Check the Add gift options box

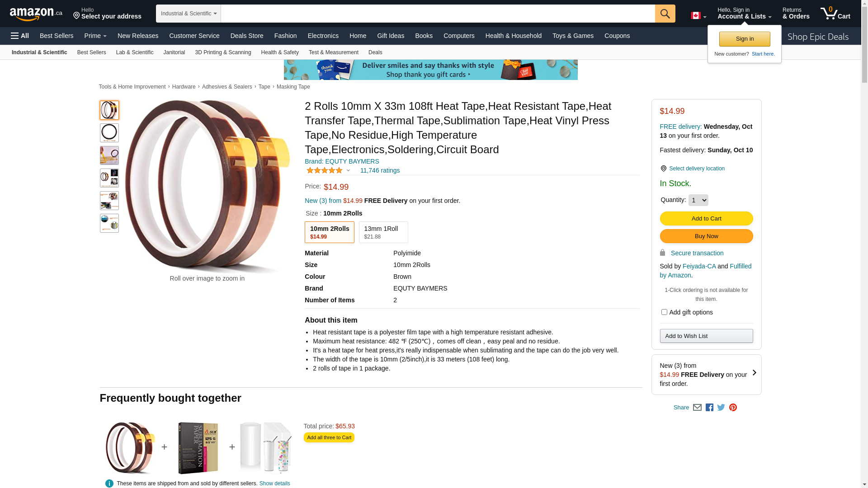[664, 312]
